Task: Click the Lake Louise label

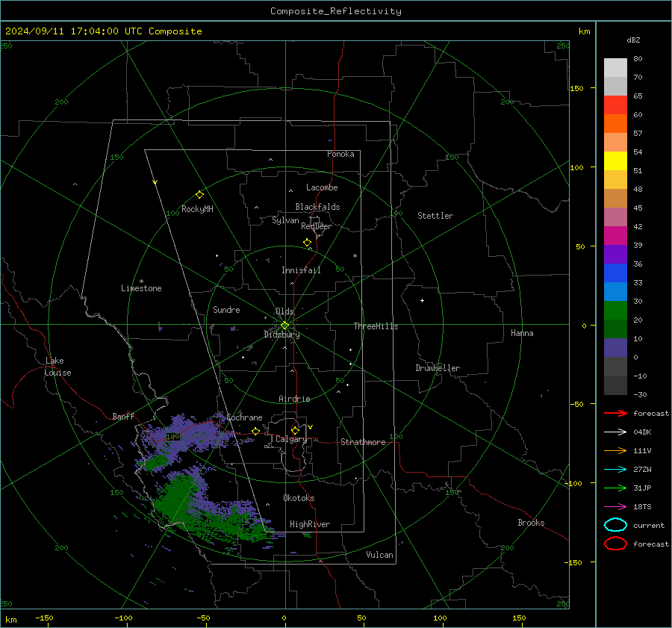Action: coord(57,367)
